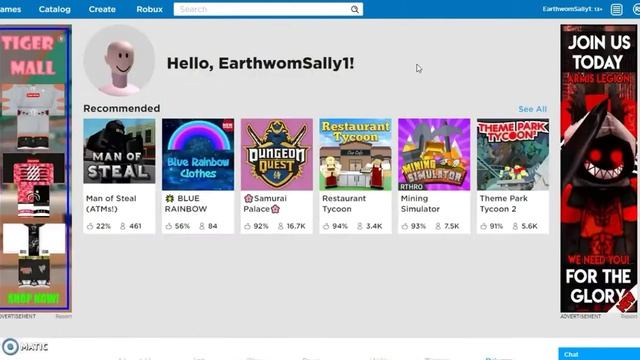Click the Tiger Mall advertisement banner
Image resolution: width=640 pixels, height=360 pixels.
pos(35,168)
